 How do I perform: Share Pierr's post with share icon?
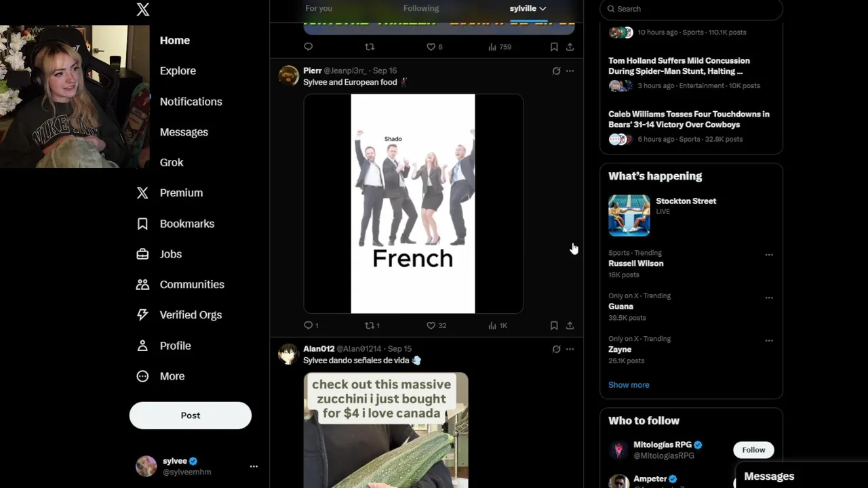coord(570,325)
